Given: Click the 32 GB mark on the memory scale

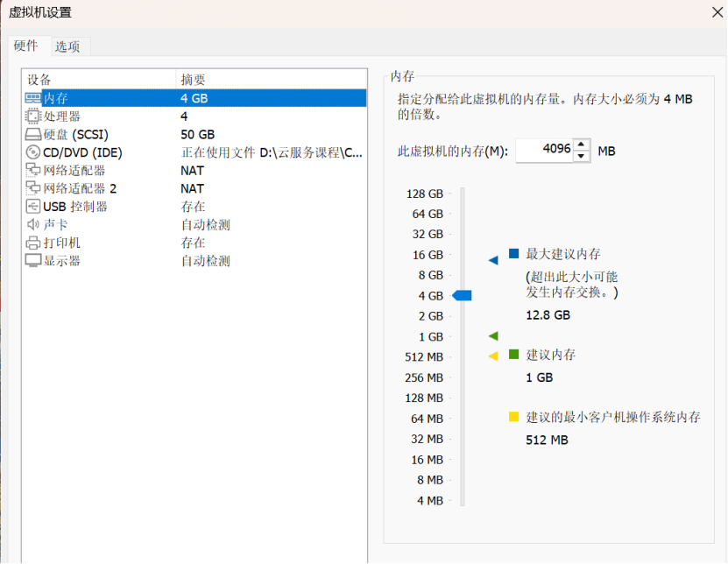Looking at the screenshot, I should (428, 234).
